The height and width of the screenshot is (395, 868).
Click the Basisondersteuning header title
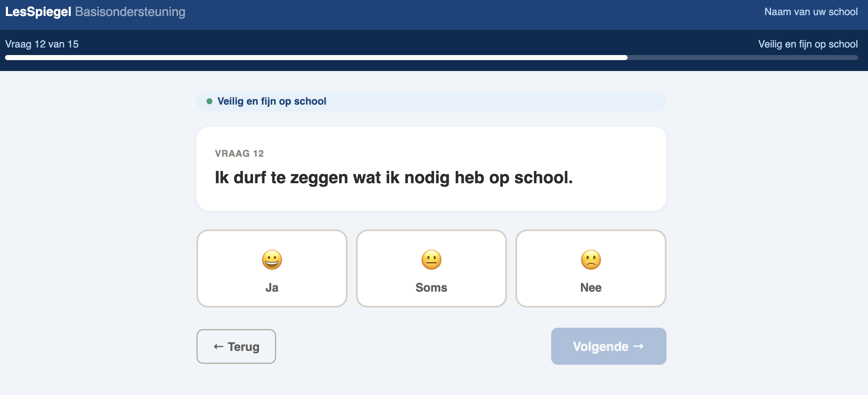coord(130,12)
